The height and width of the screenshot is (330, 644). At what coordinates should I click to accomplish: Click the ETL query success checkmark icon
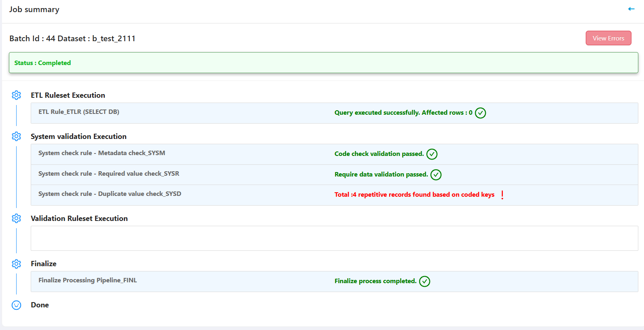[480, 113]
